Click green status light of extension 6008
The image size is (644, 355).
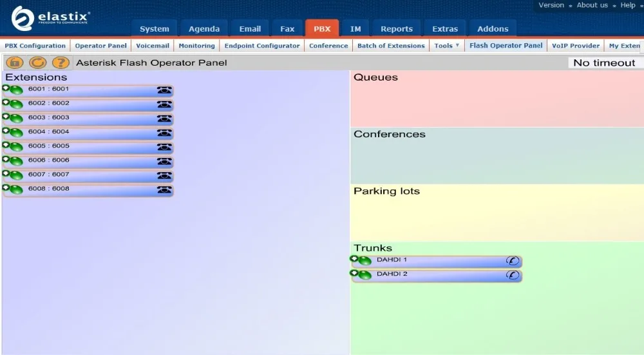point(17,190)
